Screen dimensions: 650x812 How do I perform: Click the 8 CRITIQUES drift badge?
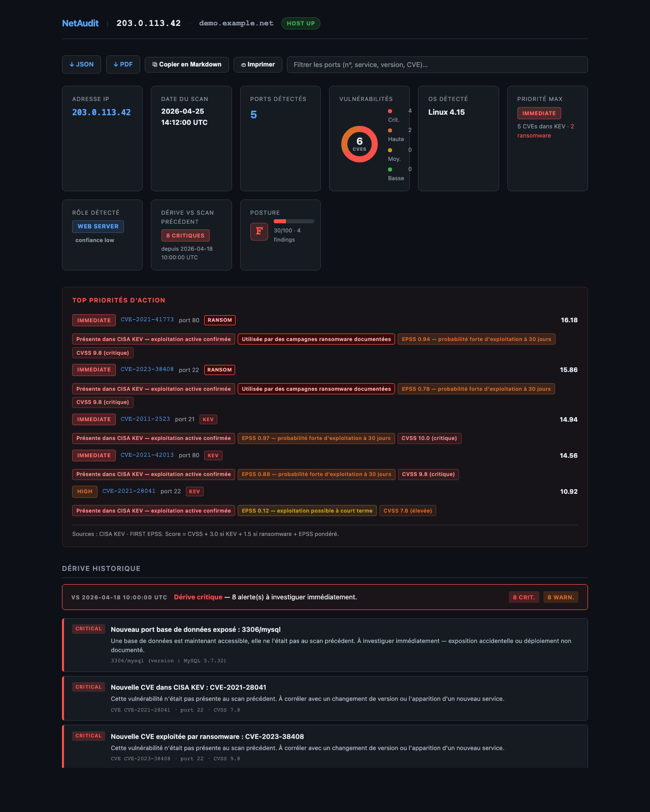point(185,235)
